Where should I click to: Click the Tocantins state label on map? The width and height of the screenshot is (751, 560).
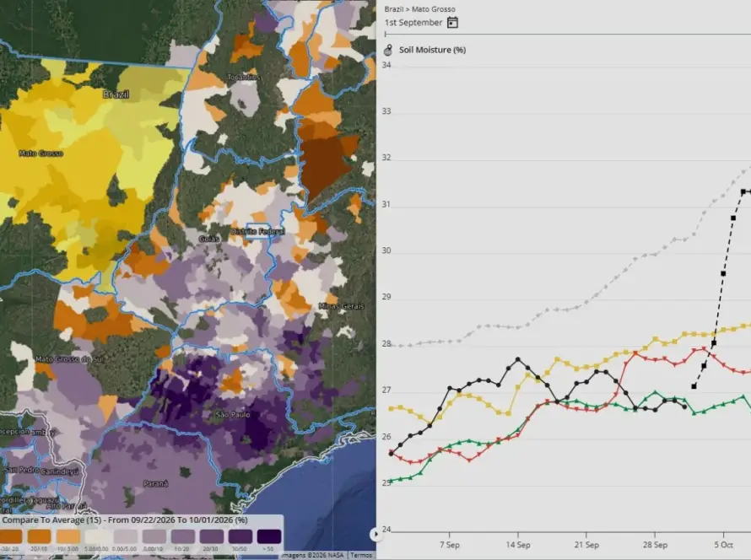pyautogui.click(x=244, y=77)
